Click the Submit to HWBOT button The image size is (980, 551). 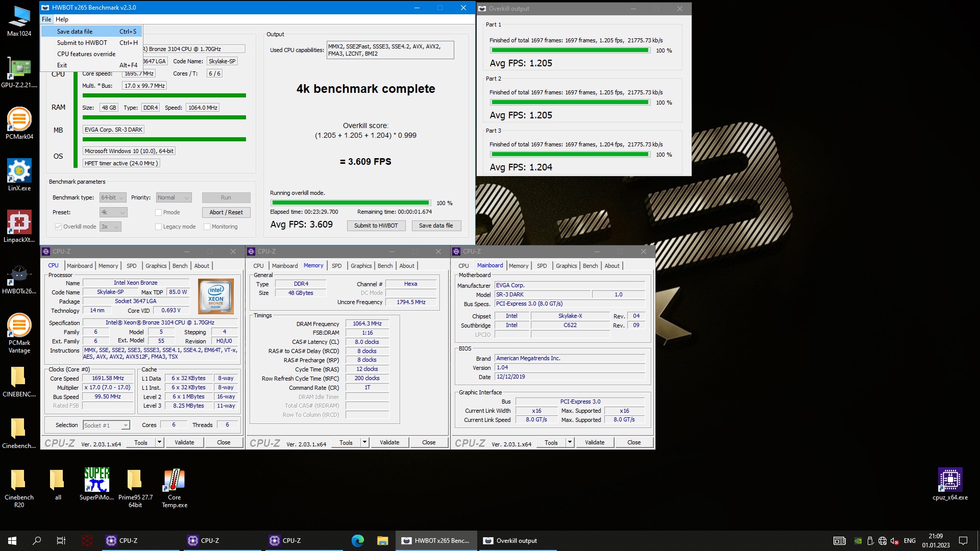[x=376, y=226]
